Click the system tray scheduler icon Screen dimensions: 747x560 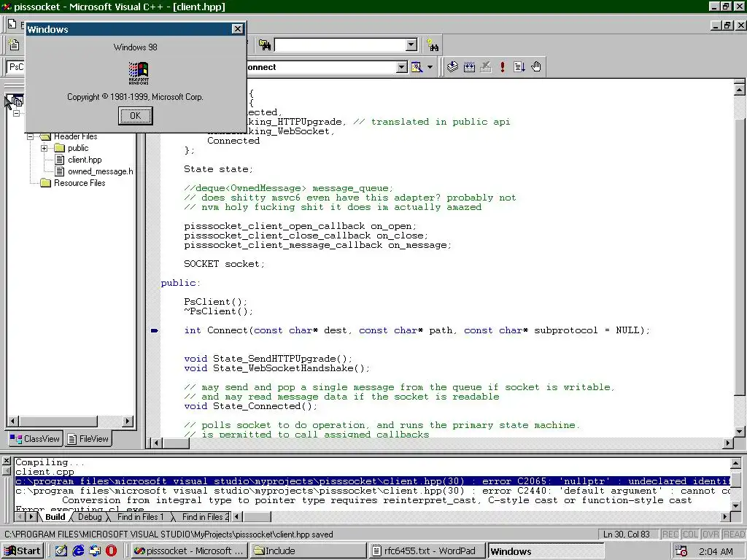[681, 551]
